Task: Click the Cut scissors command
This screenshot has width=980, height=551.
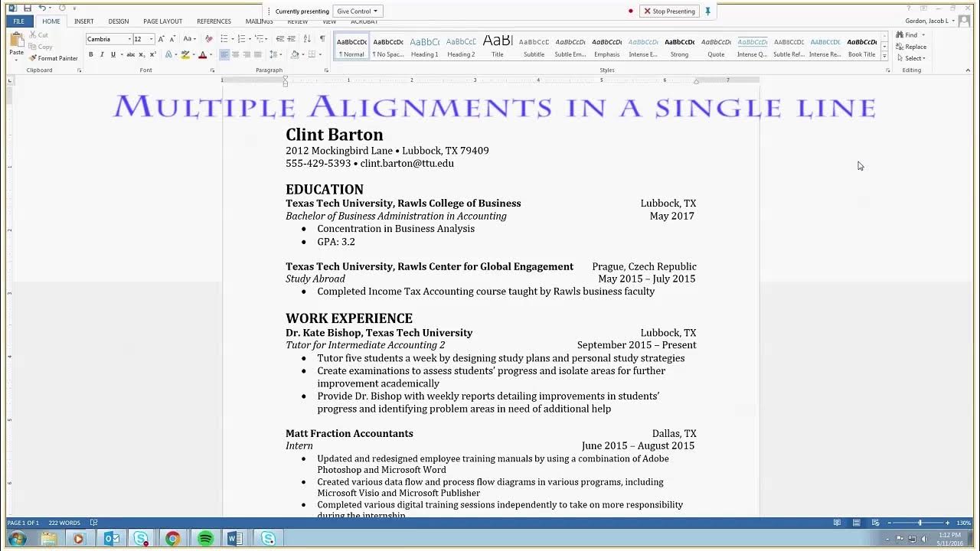Action: [x=39, y=35]
